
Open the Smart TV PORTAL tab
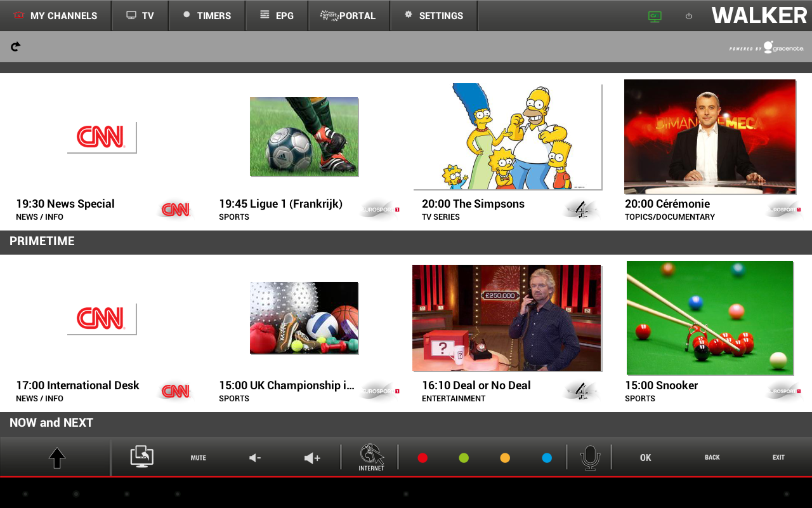pos(348,15)
